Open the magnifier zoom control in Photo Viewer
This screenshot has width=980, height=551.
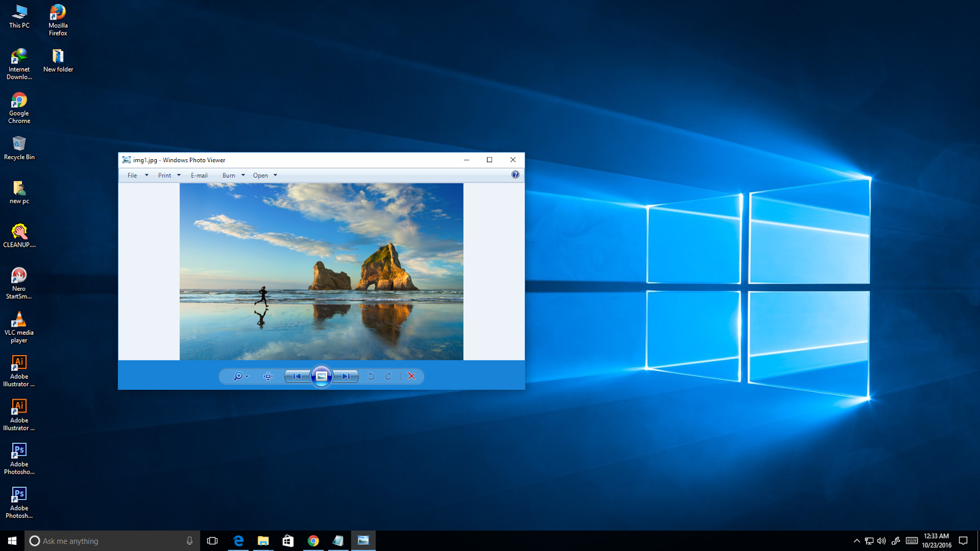tap(241, 377)
